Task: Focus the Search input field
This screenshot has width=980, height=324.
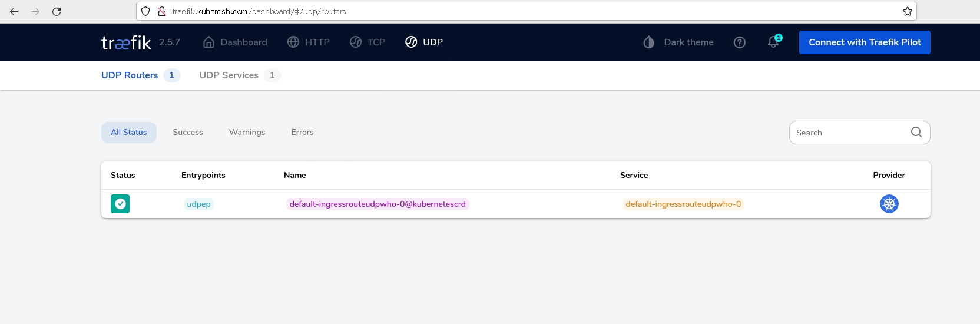Action: 848,133
